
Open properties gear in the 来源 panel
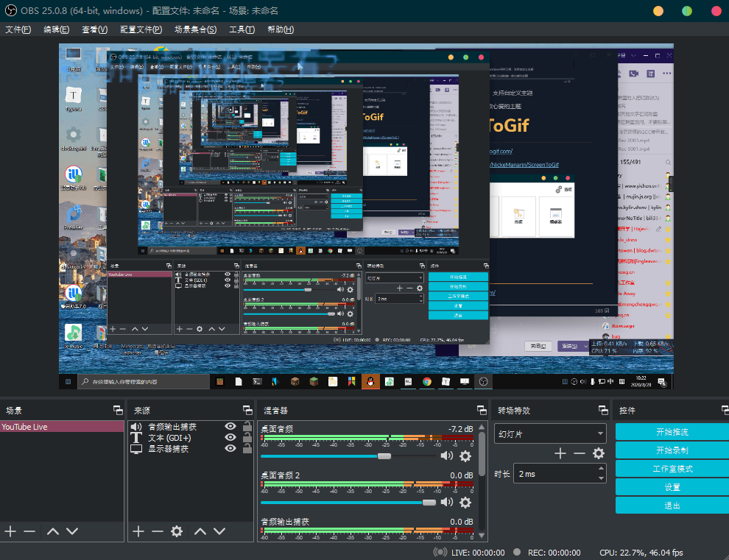(x=177, y=531)
